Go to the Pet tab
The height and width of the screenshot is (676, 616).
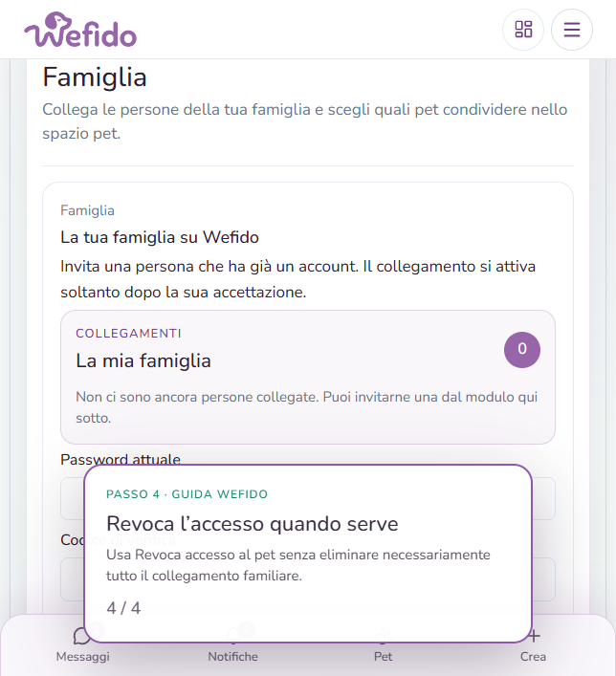pyautogui.click(x=383, y=645)
